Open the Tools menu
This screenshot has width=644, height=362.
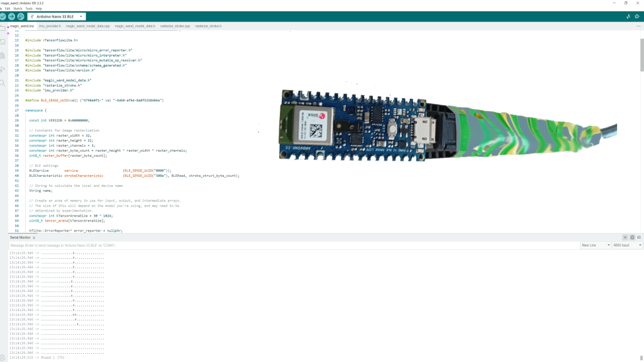click(29, 9)
